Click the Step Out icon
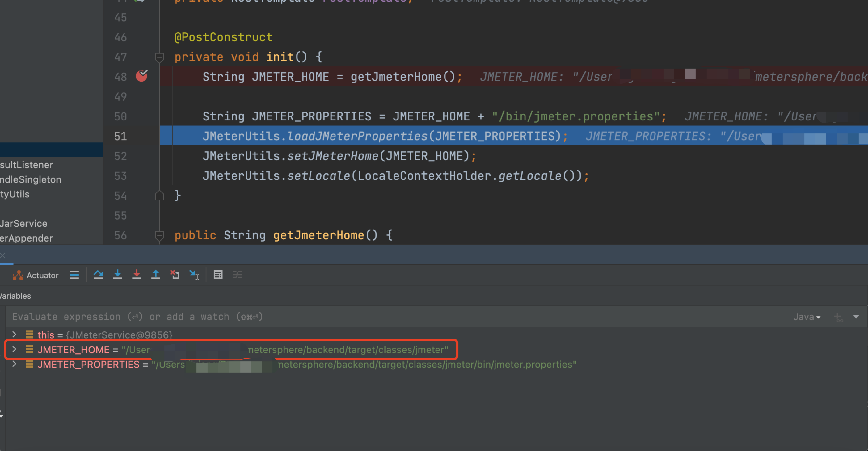The height and width of the screenshot is (451, 868). 156,275
